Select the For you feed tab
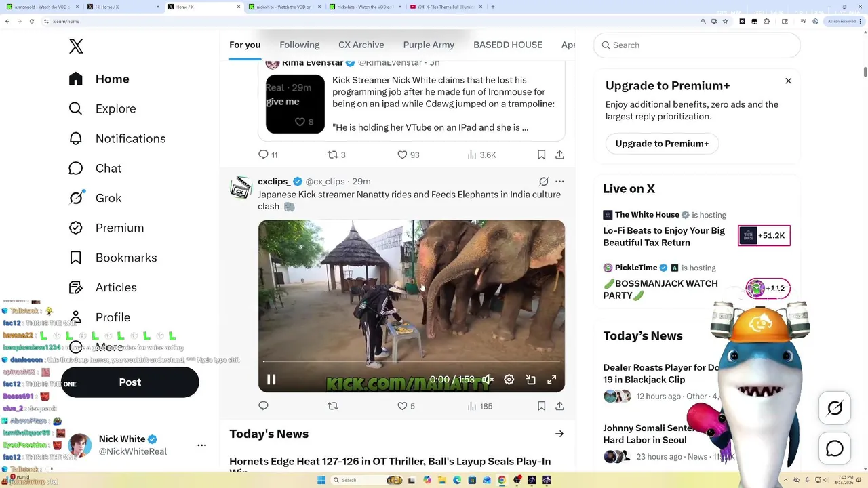Image resolution: width=868 pixels, height=488 pixels. pyautogui.click(x=245, y=45)
